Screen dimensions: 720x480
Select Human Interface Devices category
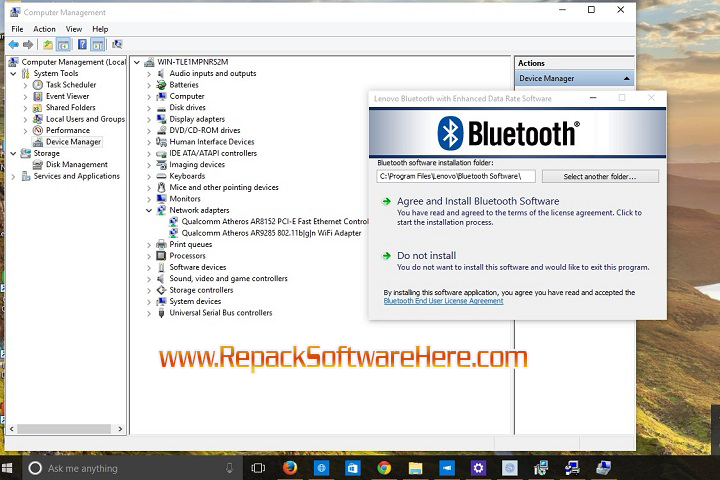[212, 142]
